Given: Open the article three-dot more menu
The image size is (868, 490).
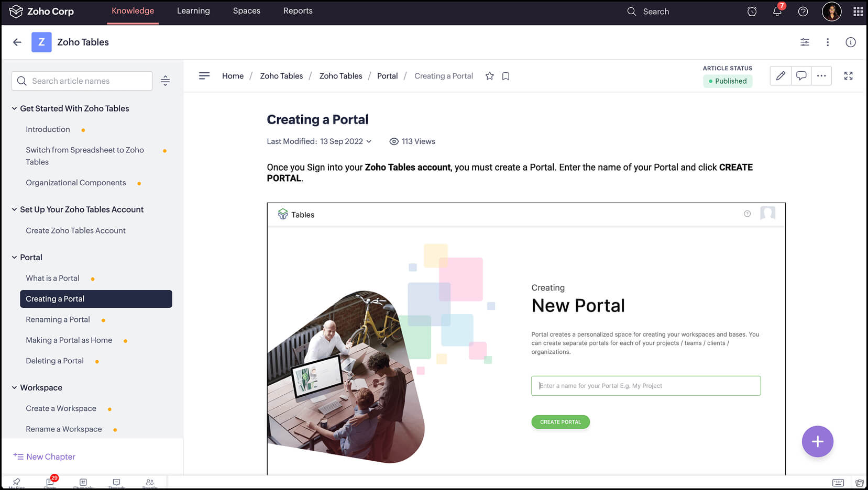Looking at the screenshot, I should click(x=821, y=75).
